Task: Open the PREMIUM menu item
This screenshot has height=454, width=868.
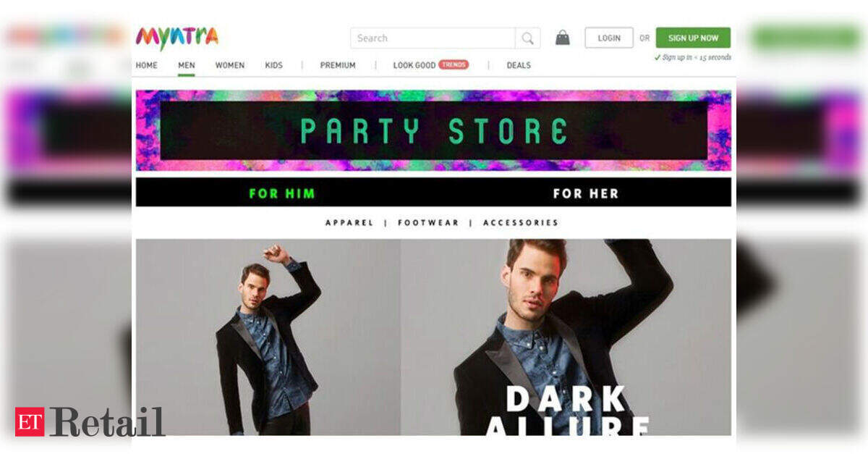Action: coord(338,65)
